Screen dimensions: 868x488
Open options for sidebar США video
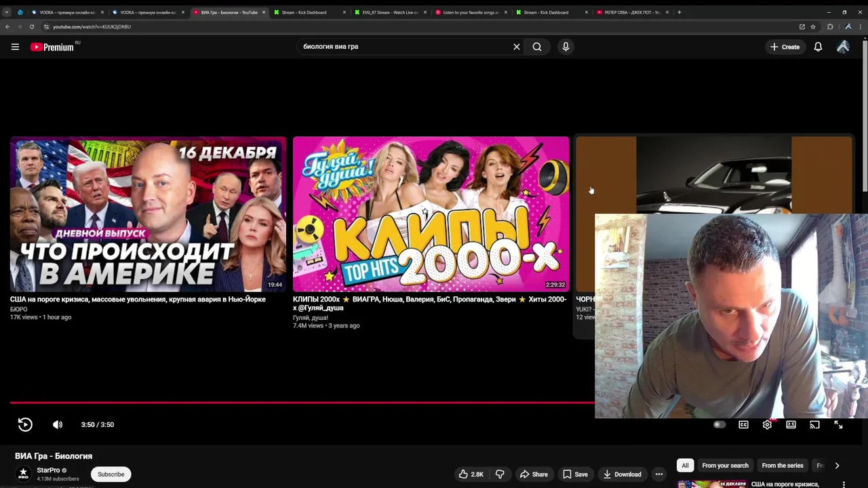[x=844, y=485]
